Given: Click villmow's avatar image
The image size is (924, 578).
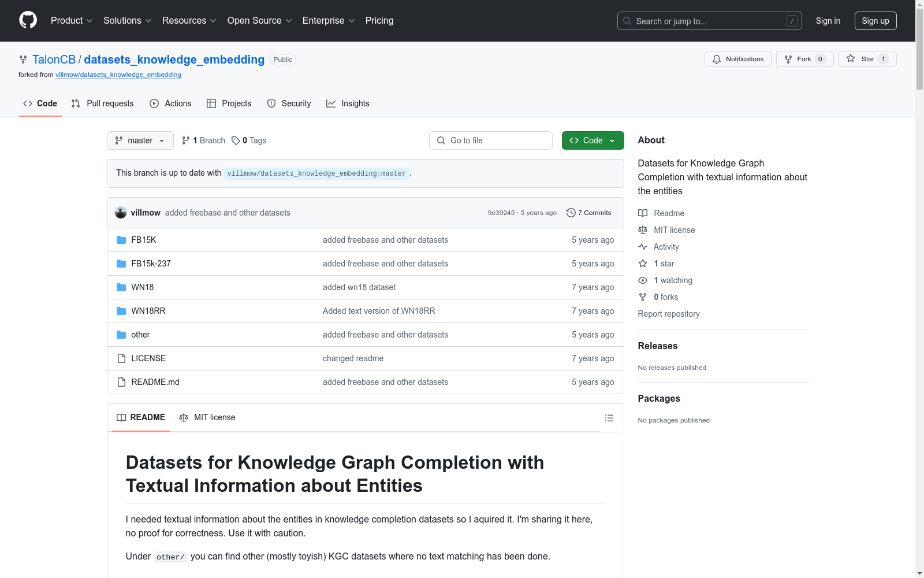Looking at the screenshot, I should (x=121, y=213).
